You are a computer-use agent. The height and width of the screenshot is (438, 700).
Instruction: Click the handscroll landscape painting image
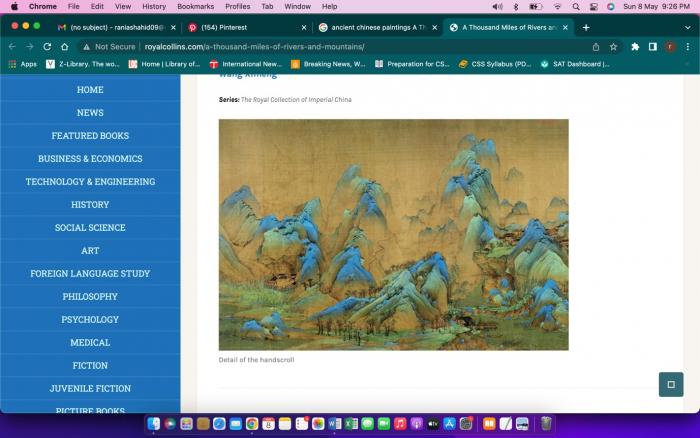tap(394, 234)
